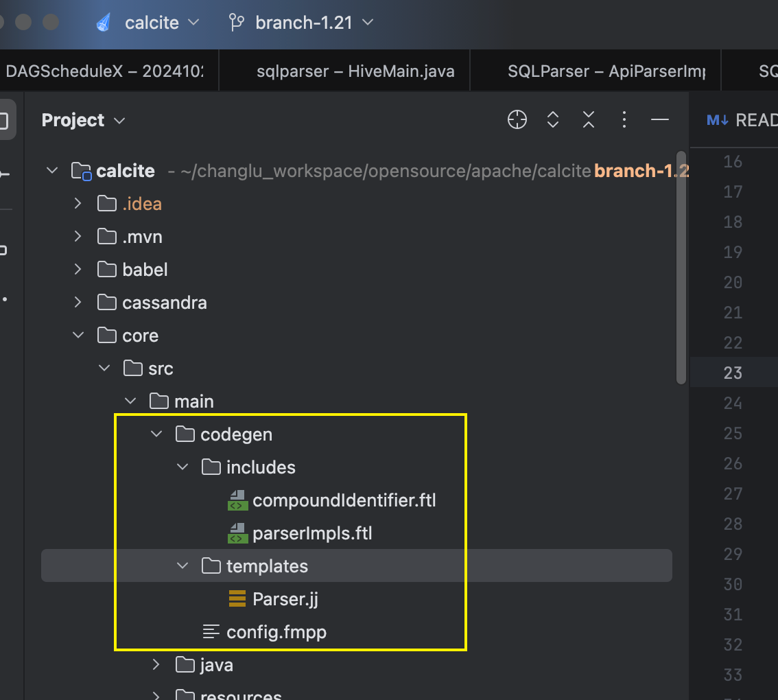Viewport: 778px width, 700px height.
Task: Collapse the calcite root node
Action: click(52, 171)
